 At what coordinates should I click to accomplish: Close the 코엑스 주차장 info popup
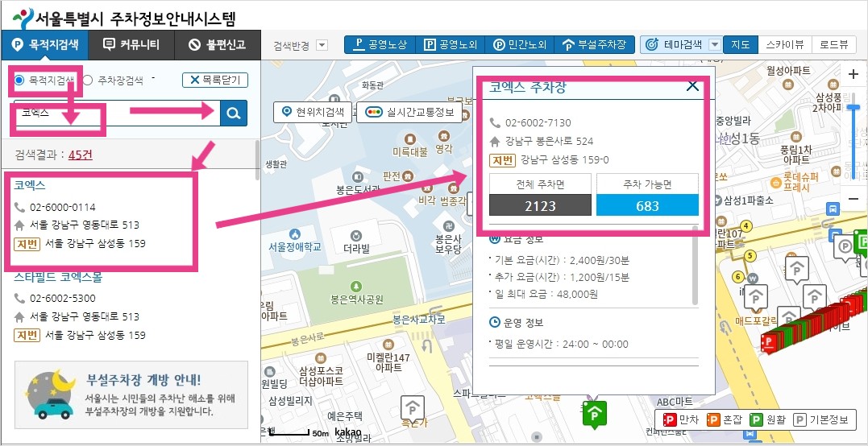[692, 85]
